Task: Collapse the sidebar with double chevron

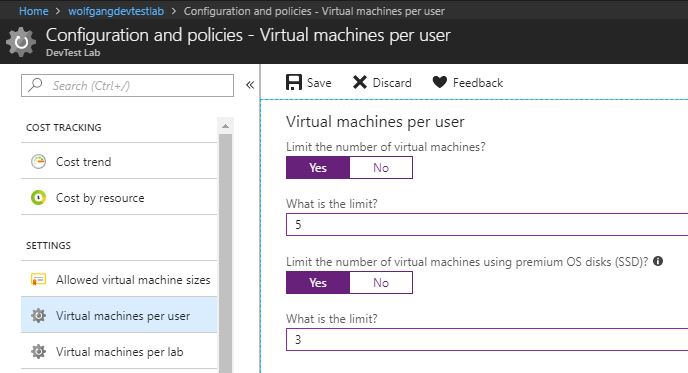Action: tap(250, 85)
